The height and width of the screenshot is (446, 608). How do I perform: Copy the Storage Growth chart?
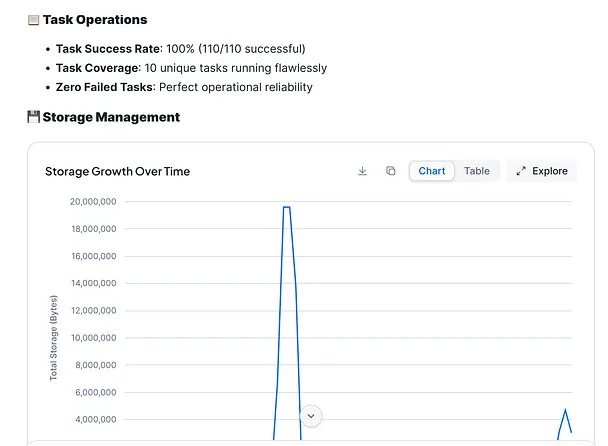tap(391, 171)
